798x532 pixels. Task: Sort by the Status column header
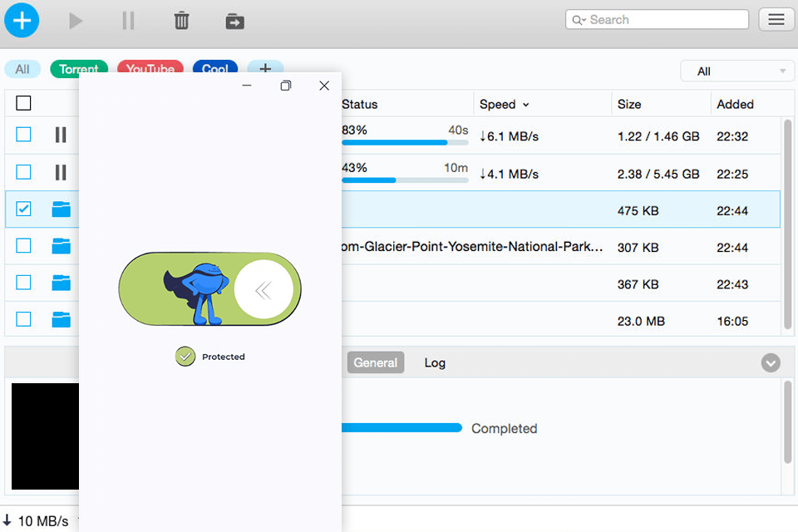(359, 105)
